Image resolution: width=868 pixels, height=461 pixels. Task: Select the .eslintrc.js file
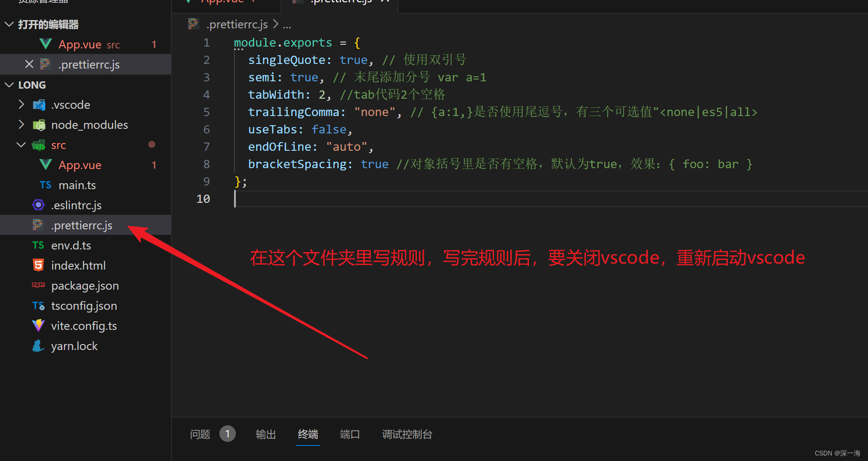tap(76, 205)
